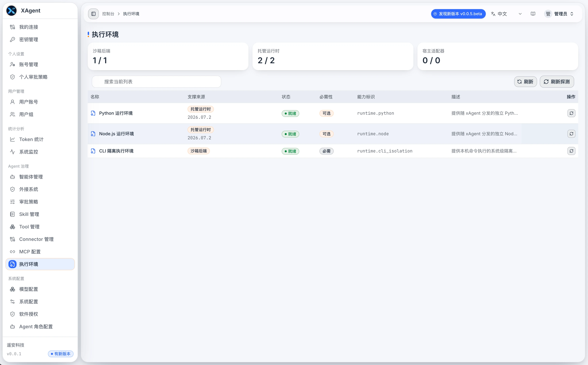Click the 我的连接 sidebar icon
The image size is (588, 365).
point(12,27)
